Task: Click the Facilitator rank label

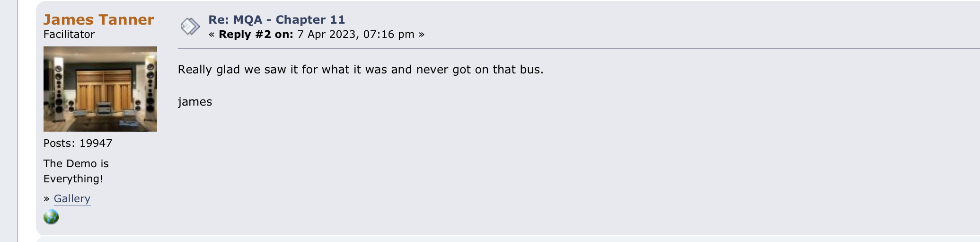Action: point(69,35)
